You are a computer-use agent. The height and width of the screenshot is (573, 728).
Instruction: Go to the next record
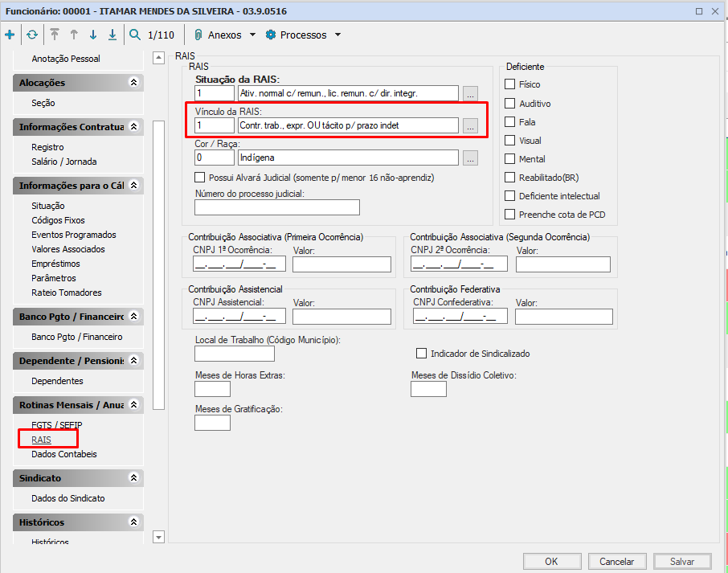[93, 35]
